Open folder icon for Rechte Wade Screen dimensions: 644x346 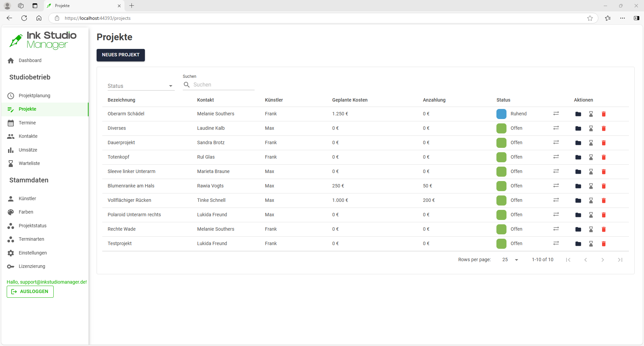click(x=578, y=229)
